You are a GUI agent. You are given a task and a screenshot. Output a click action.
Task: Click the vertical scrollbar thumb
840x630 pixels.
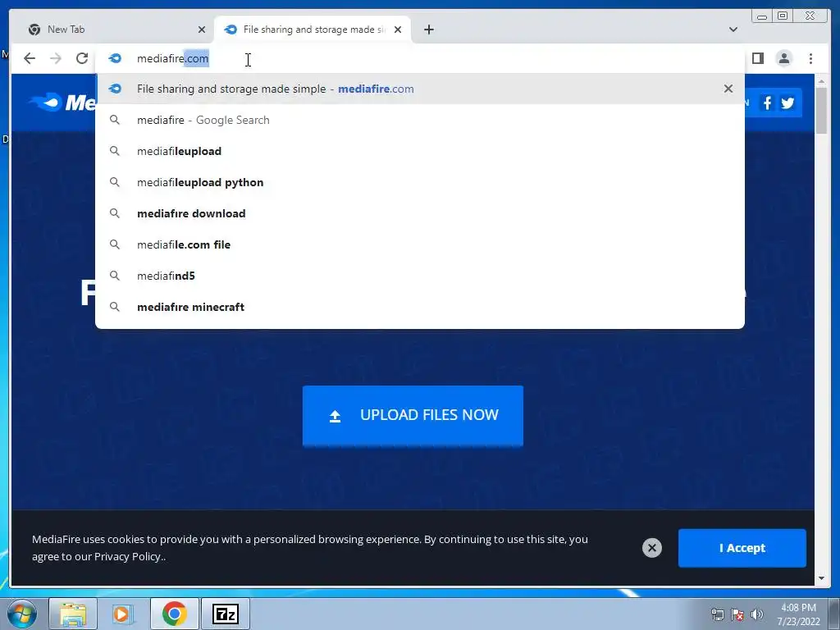click(821, 111)
